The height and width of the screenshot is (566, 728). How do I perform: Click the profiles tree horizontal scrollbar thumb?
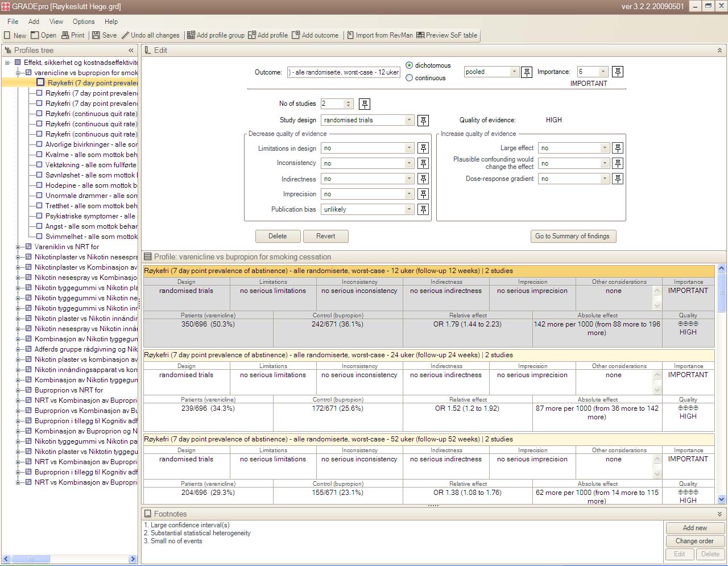tap(32, 559)
